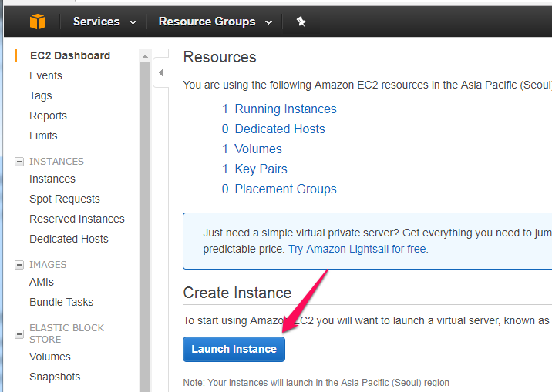Collapse the IMAGES section
552x392 pixels.
tap(19, 264)
